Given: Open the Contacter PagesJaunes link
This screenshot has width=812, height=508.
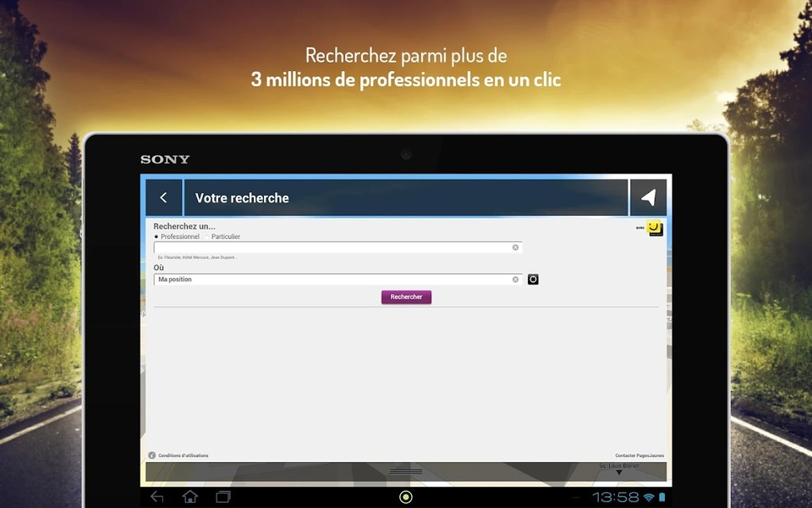Looking at the screenshot, I should tap(639, 456).
